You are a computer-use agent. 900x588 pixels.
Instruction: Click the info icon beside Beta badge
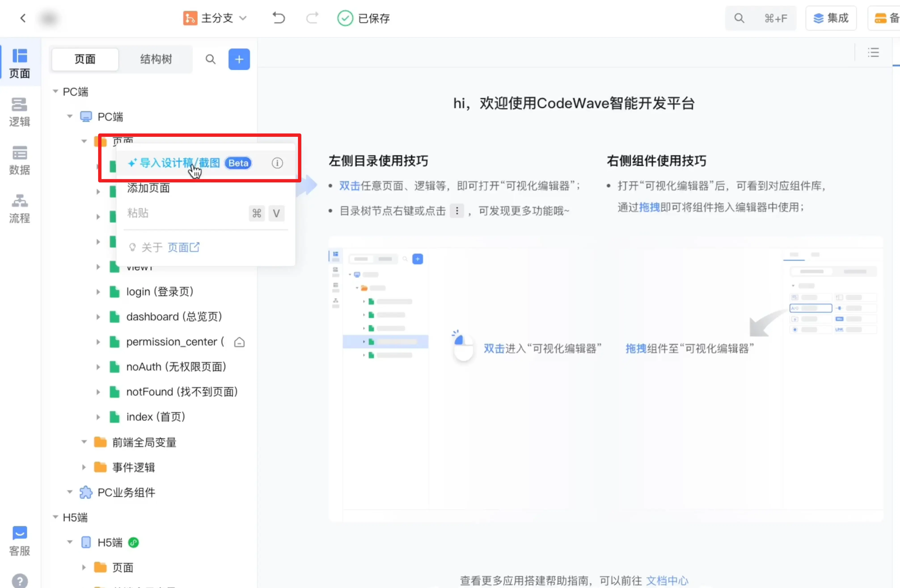pyautogui.click(x=277, y=163)
